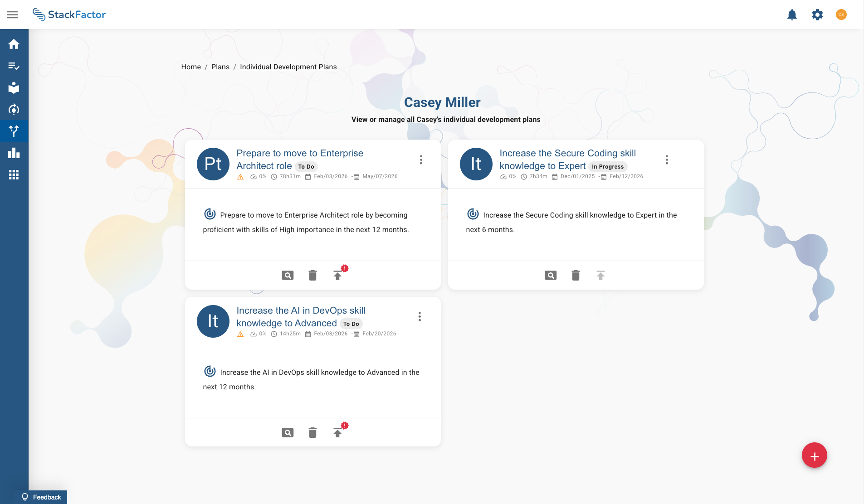
Task: Select the highlighted development plans branch icon
Action: click(x=14, y=131)
